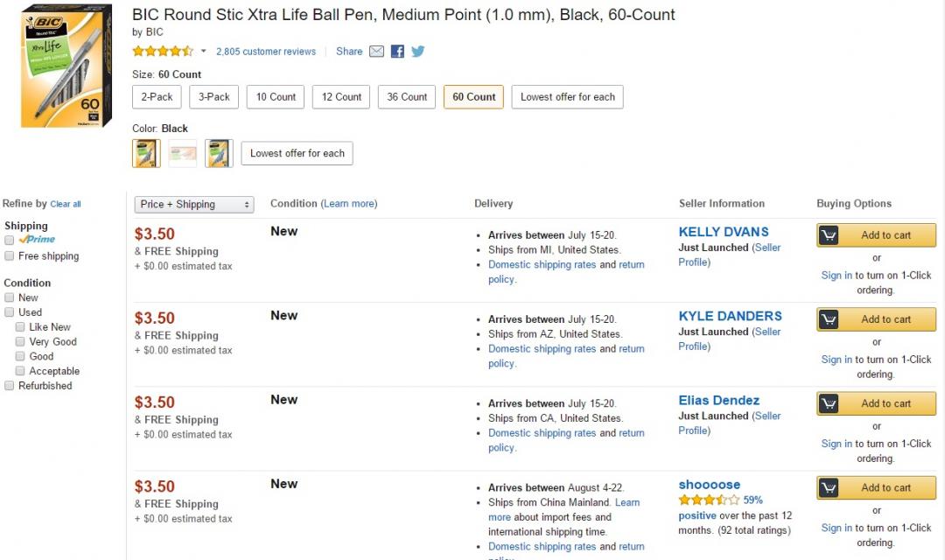Select the first black color swatch

click(x=146, y=153)
